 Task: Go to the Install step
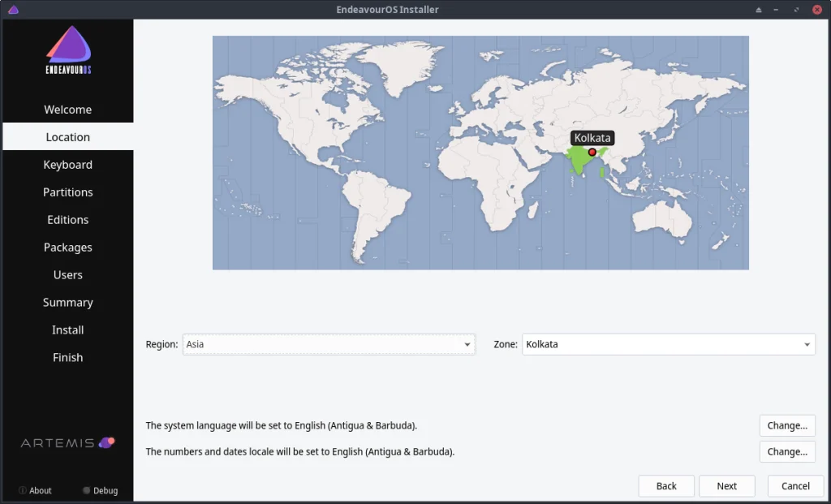tap(68, 330)
